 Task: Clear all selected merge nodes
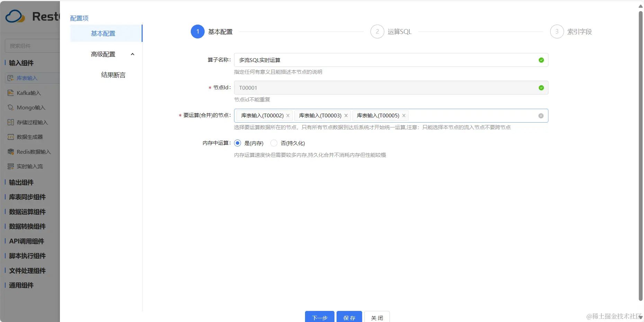(x=541, y=116)
